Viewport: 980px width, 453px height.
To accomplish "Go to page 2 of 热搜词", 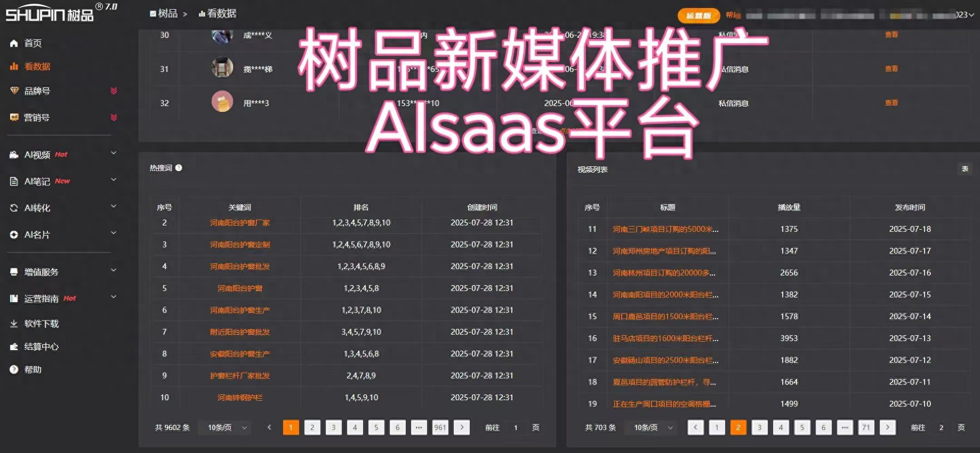I will [x=312, y=427].
